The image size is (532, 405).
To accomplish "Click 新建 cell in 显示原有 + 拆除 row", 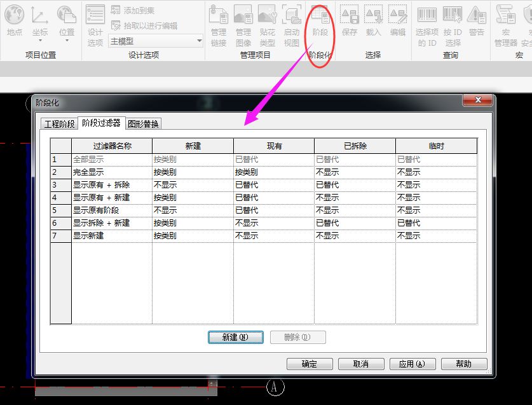I will click(193, 185).
